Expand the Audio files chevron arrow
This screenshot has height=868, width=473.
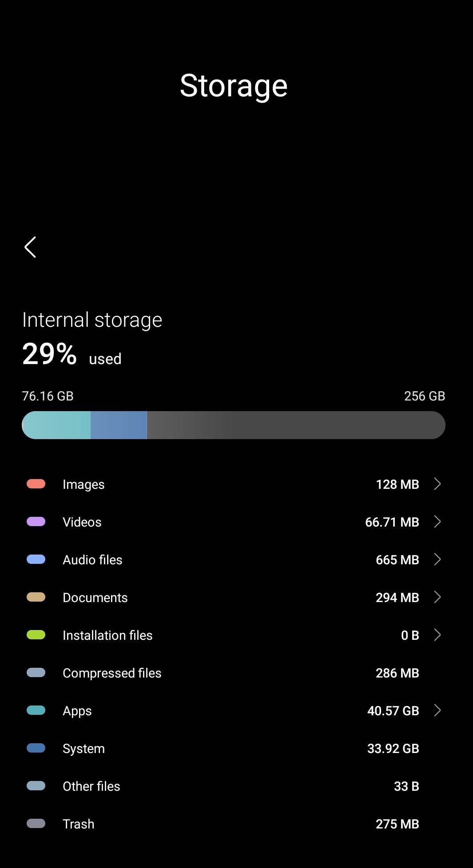[x=437, y=559]
